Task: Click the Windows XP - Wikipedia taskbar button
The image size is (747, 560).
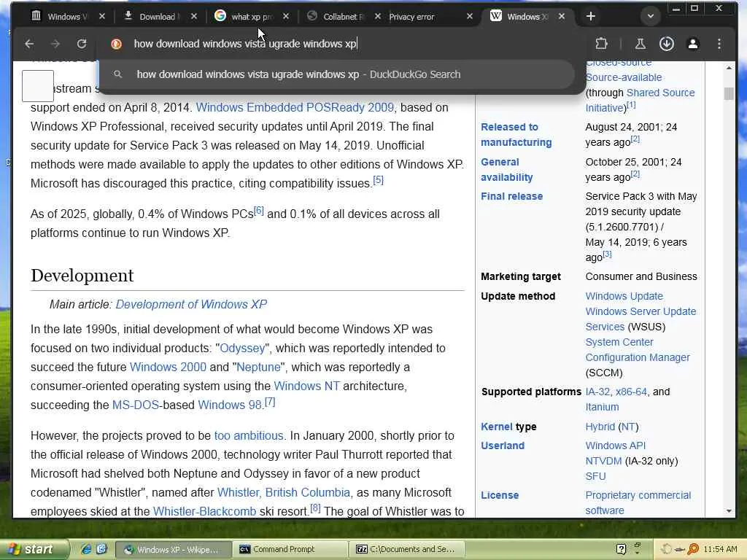Action: [174, 550]
